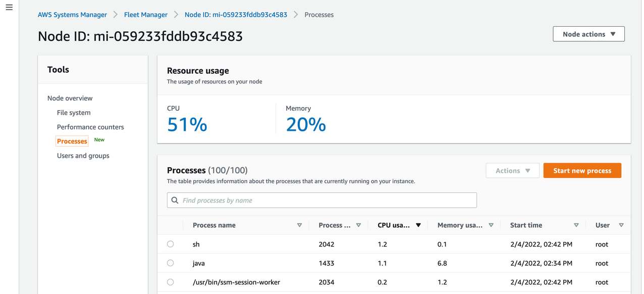Sort by Process ID column arrow
Viewport: 644px width, 294px height.
point(358,225)
